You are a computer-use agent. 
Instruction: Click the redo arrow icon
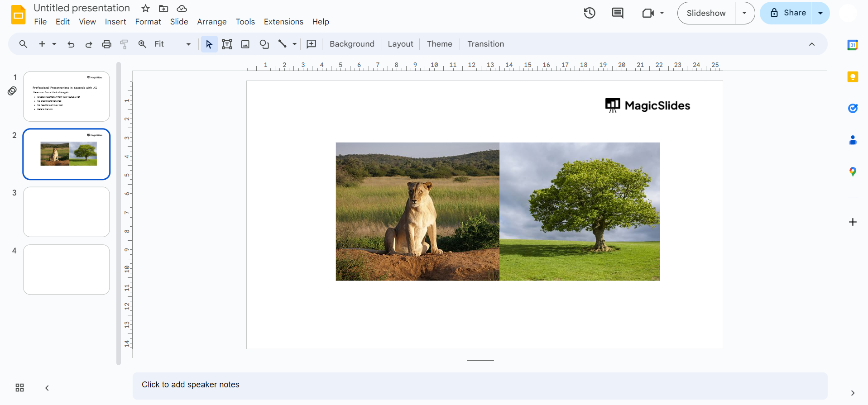[x=89, y=44]
